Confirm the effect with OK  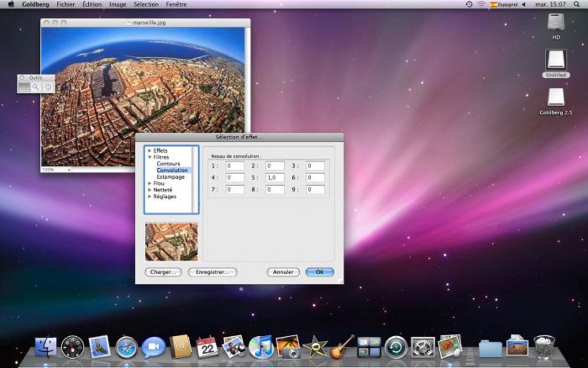[x=319, y=272]
